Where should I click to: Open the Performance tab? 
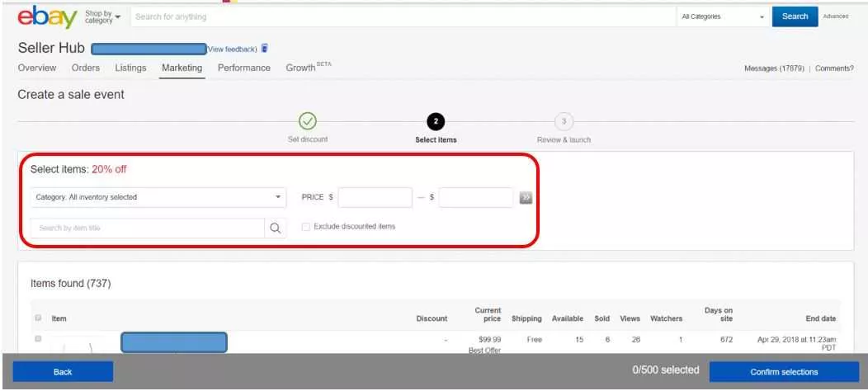[x=243, y=68]
